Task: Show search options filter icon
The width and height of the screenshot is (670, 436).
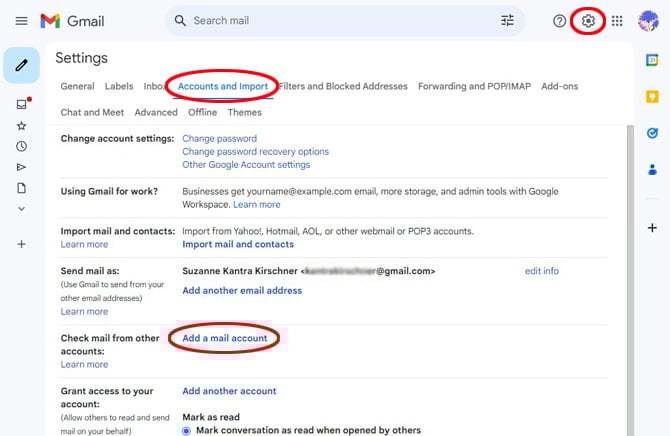Action: (x=508, y=21)
